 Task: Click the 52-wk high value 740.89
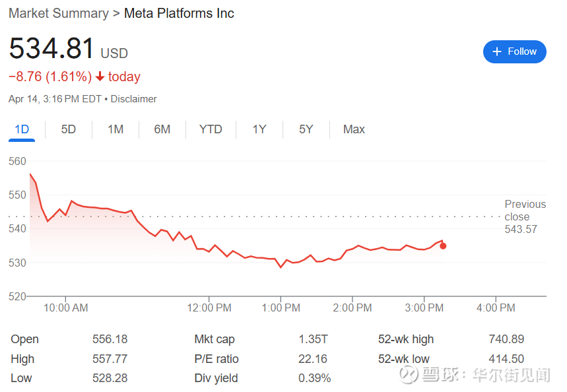(x=506, y=339)
